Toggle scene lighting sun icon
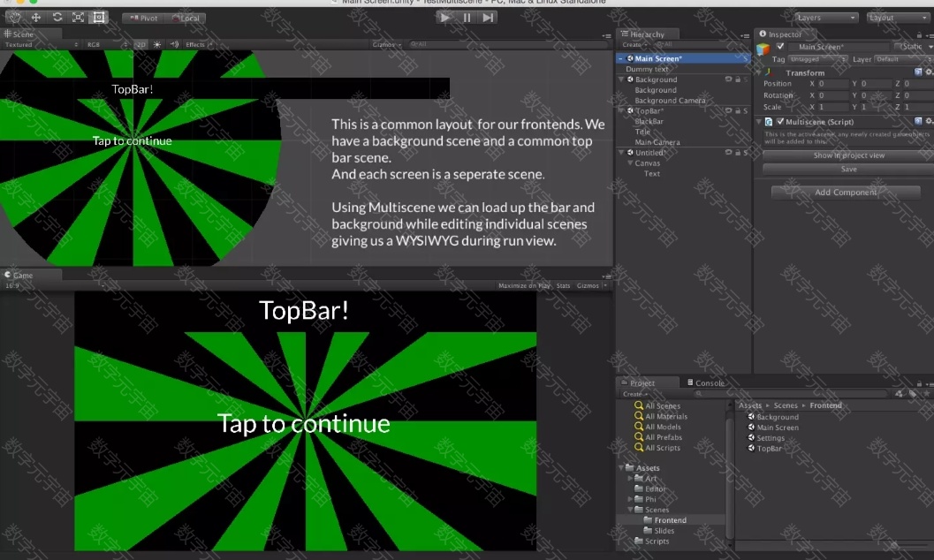Screen dimensions: 934x560 coord(157,45)
